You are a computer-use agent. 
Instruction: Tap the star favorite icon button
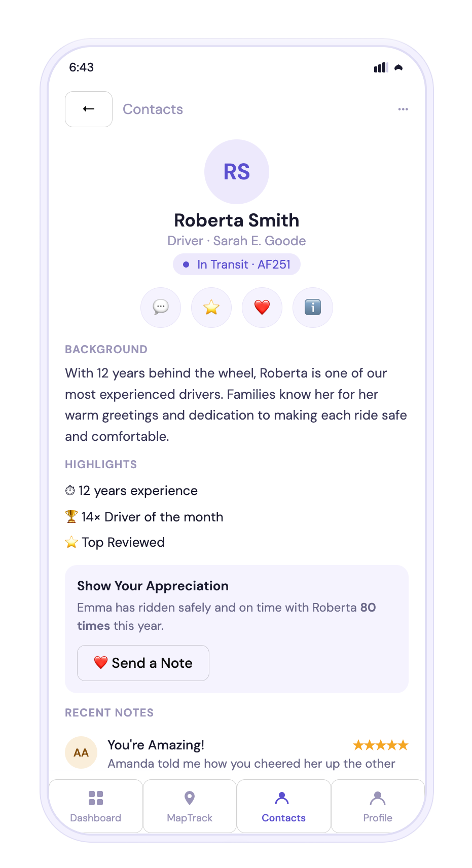point(211,308)
